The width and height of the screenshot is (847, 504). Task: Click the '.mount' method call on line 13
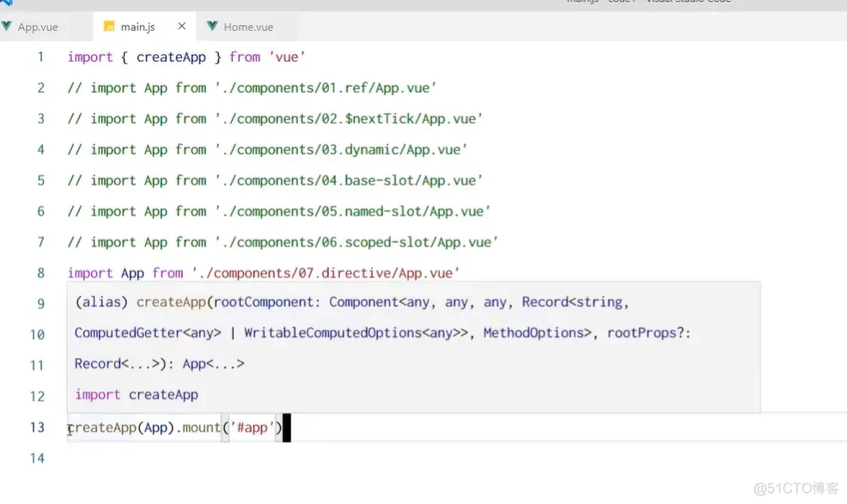(x=198, y=428)
